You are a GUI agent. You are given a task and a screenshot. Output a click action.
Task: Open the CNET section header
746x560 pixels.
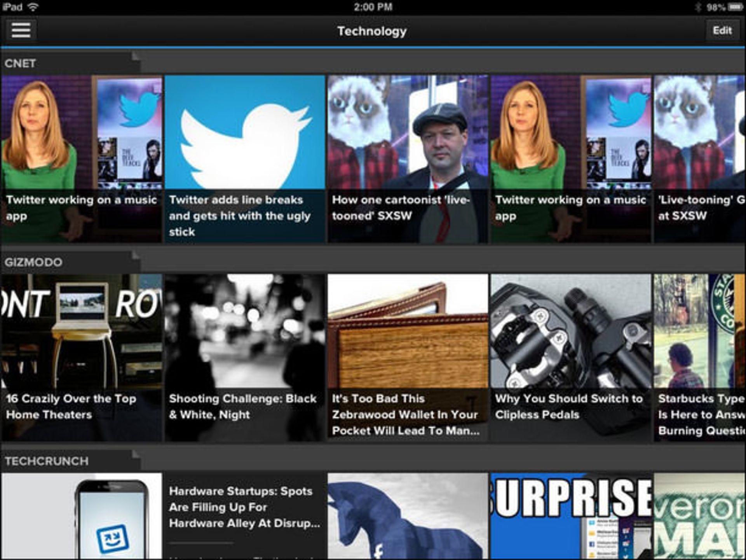pos(20,63)
